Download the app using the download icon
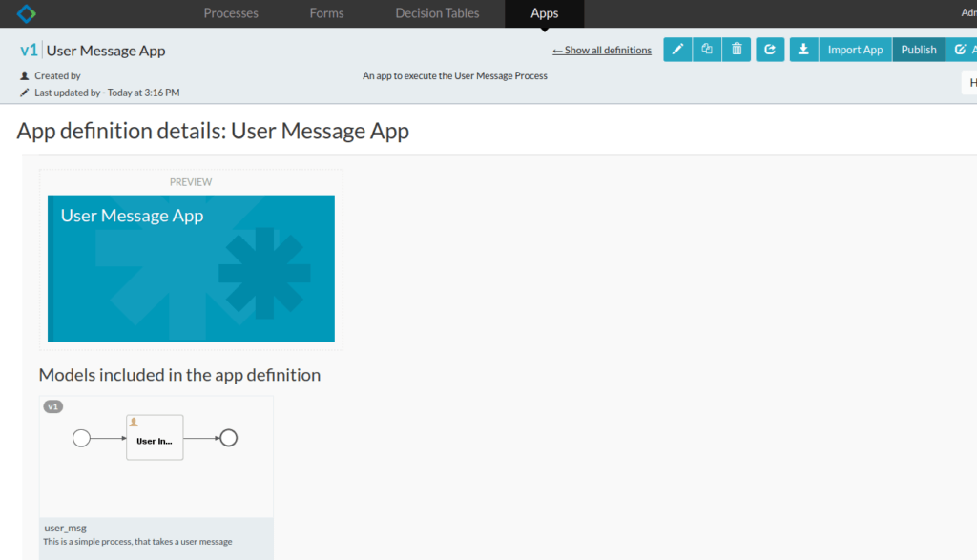977x560 pixels. point(802,49)
